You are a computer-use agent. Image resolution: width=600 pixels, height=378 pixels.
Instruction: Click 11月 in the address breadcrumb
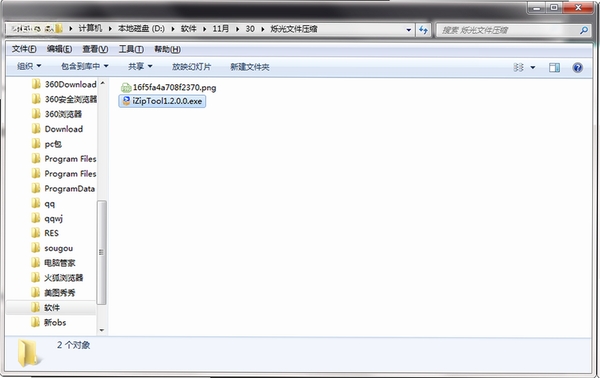coord(221,29)
